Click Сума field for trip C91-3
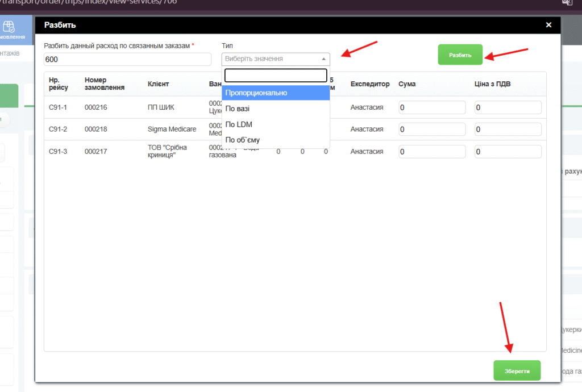Screen dimensions: 582x392 point(432,152)
